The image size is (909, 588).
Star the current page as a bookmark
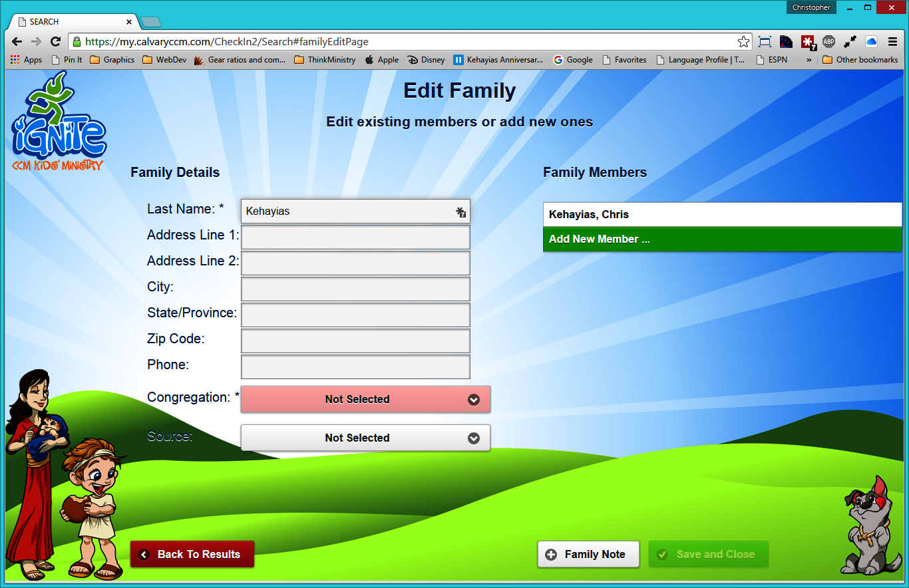click(743, 41)
